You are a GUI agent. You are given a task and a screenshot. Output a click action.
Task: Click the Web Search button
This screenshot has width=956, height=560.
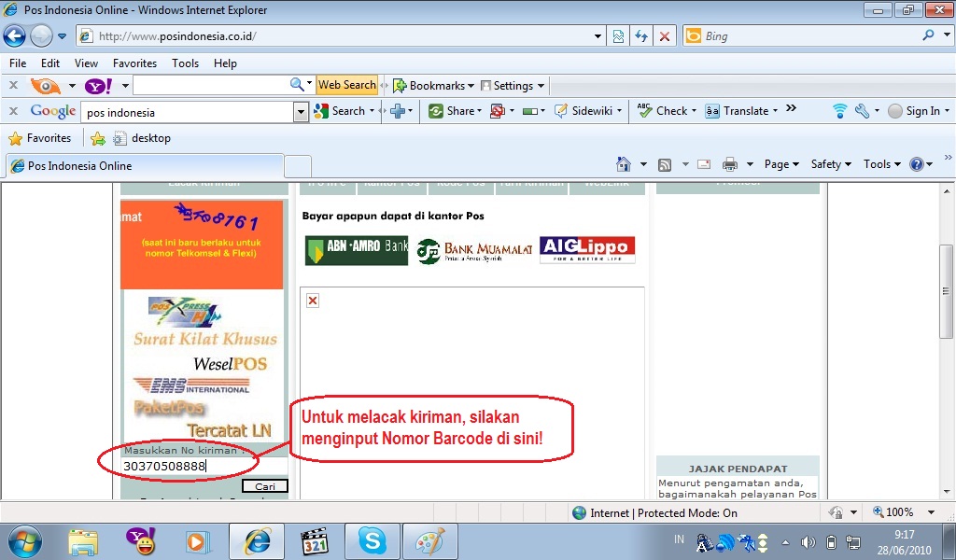click(x=347, y=85)
